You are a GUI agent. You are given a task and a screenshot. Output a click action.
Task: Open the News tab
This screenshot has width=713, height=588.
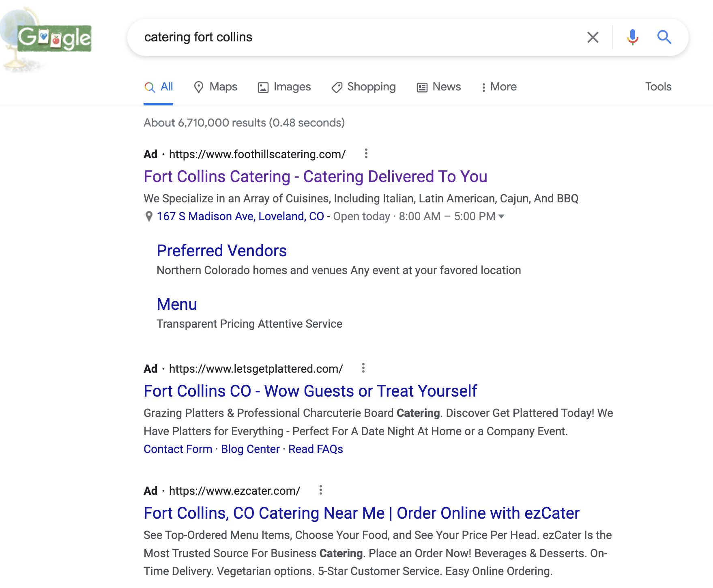point(439,87)
